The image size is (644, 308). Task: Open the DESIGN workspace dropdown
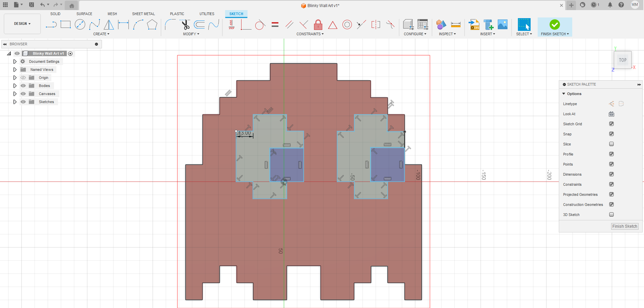pos(22,24)
